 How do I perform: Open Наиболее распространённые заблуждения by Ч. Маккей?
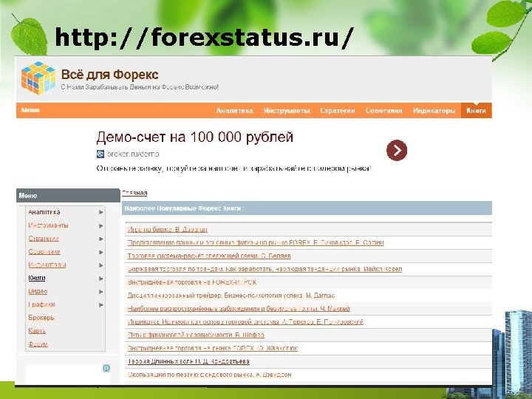[x=239, y=309]
